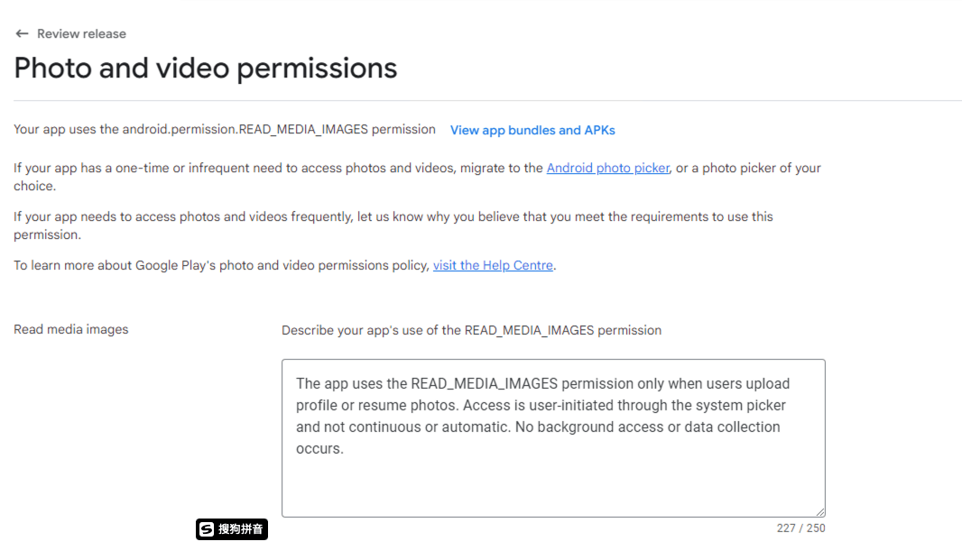Image resolution: width=962 pixels, height=560 pixels.
Task: Click the Sogou Pinyin S logo icon
Action: click(207, 529)
